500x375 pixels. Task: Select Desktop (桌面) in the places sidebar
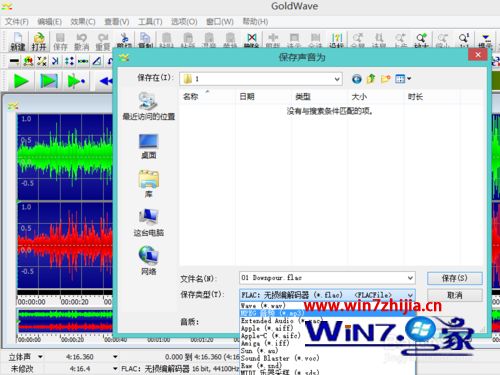pyautogui.click(x=149, y=146)
